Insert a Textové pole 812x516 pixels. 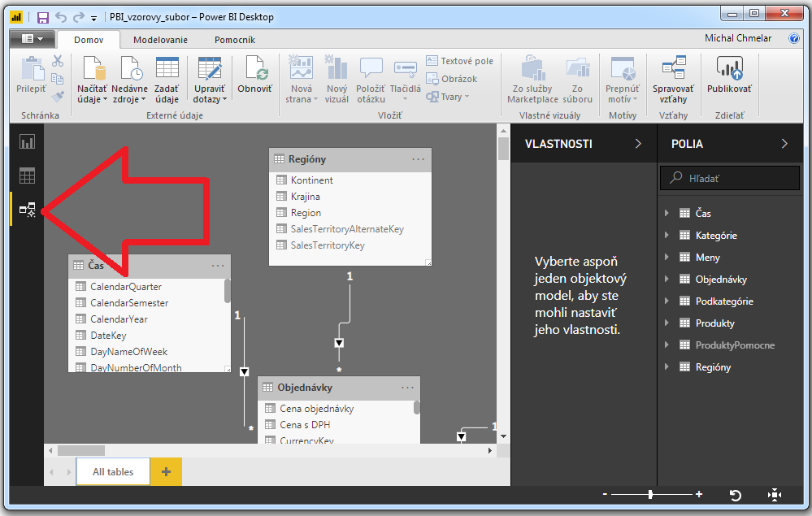[x=459, y=61]
